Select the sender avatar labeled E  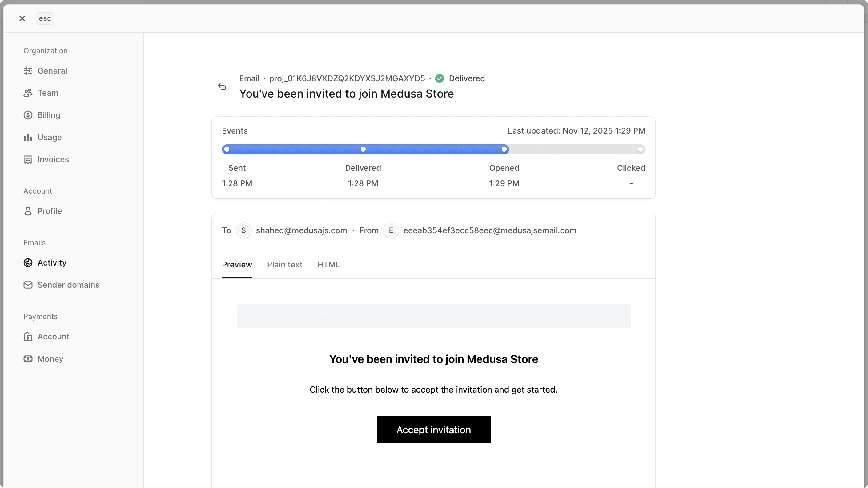coord(391,230)
